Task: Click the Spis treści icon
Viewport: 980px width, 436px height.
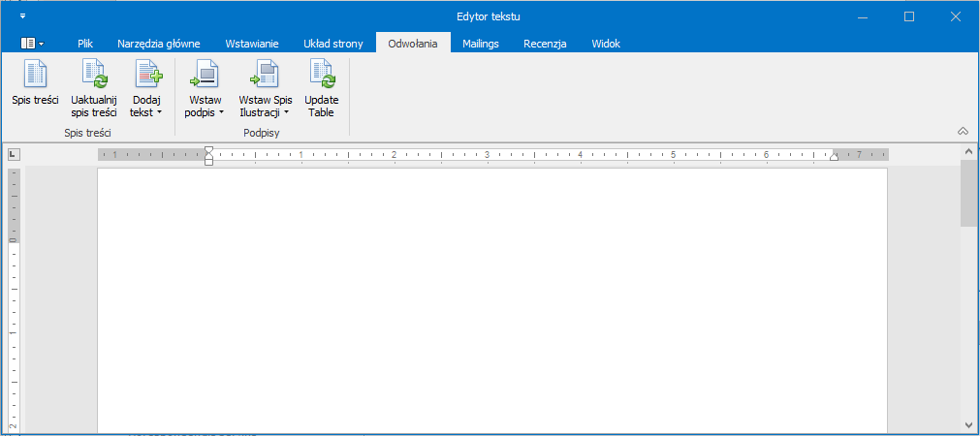Action: click(x=35, y=75)
